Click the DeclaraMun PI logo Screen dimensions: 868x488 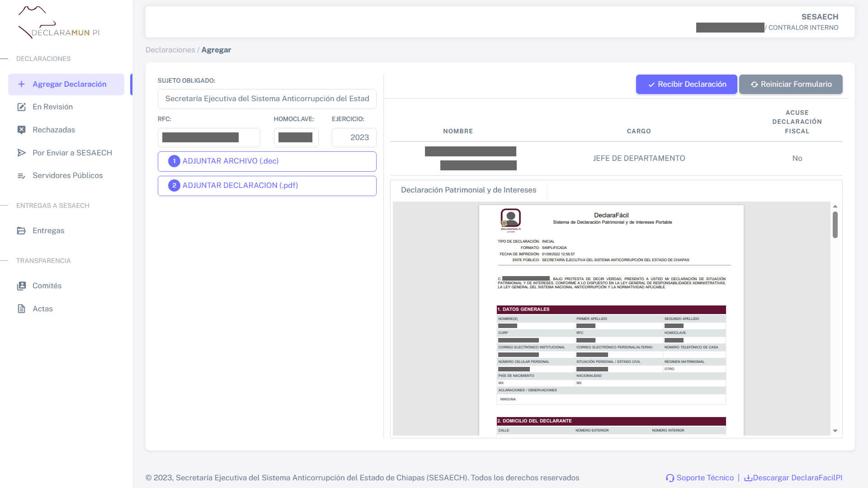pyautogui.click(x=58, y=23)
